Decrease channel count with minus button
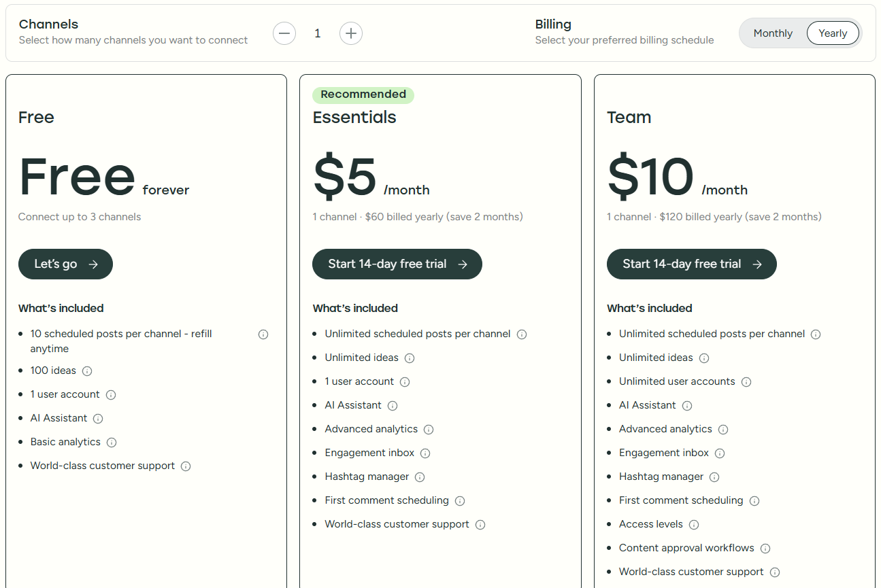This screenshot has width=881, height=588. pyautogui.click(x=284, y=33)
